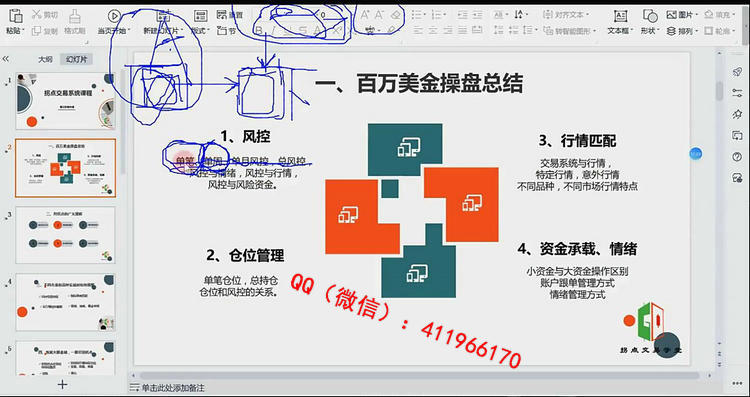Image resolution: width=750 pixels, height=397 pixels.
Task: Click the Paste (粘贴) clipboard icon
Action: pyautogui.click(x=16, y=16)
